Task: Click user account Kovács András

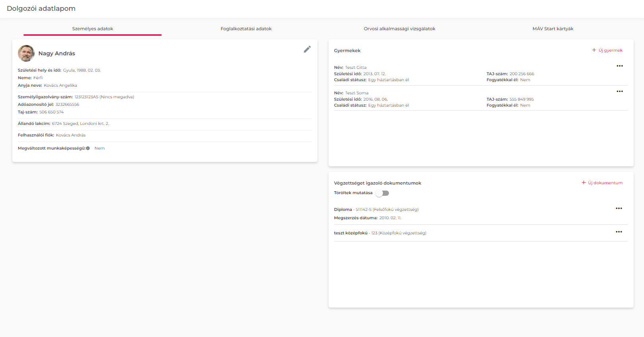Action: point(71,135)
